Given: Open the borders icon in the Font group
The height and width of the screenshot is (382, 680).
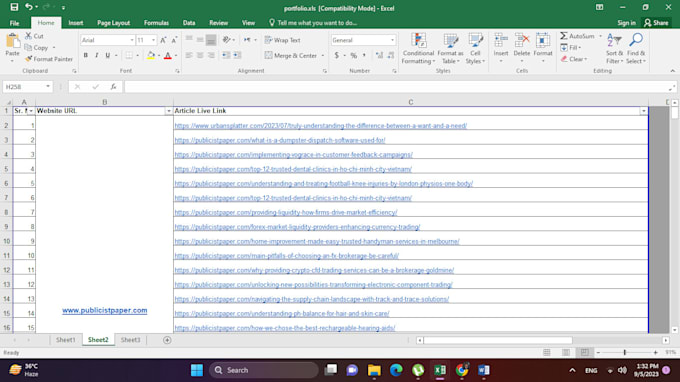Looking at the screenshot, I should [129, 56].
